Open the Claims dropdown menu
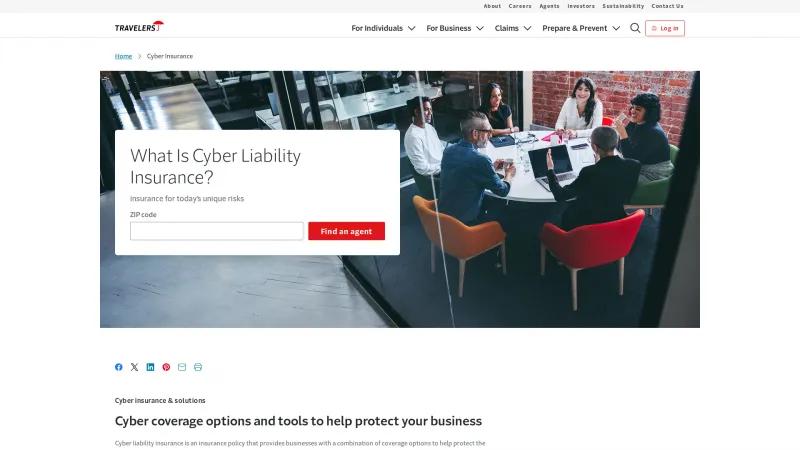Screen dimensions: 800x450 (x=513, y=28)
